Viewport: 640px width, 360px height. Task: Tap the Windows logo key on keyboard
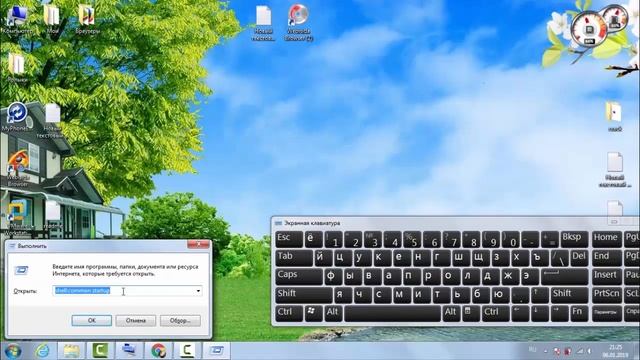tap(313, 313)
